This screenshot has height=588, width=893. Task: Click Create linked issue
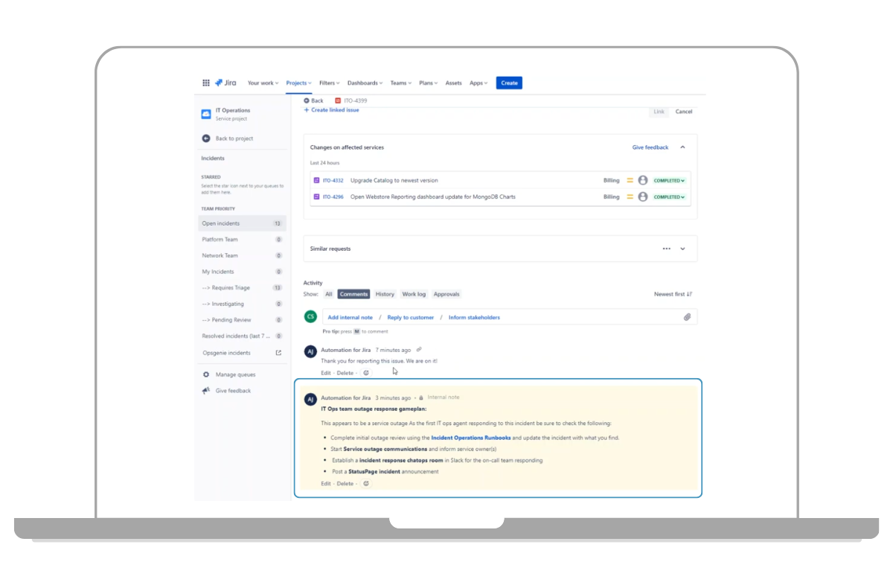(x=331, y=110)
